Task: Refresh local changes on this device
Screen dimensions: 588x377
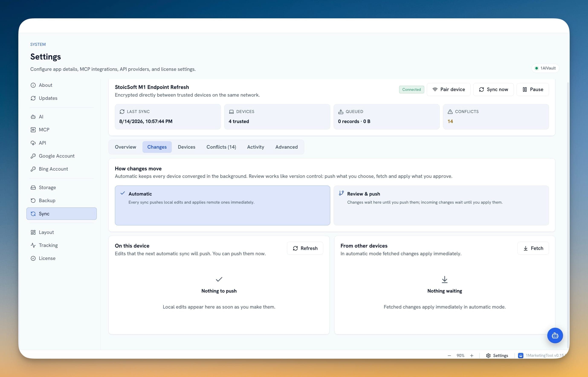Action: click(x=305, y=248)
